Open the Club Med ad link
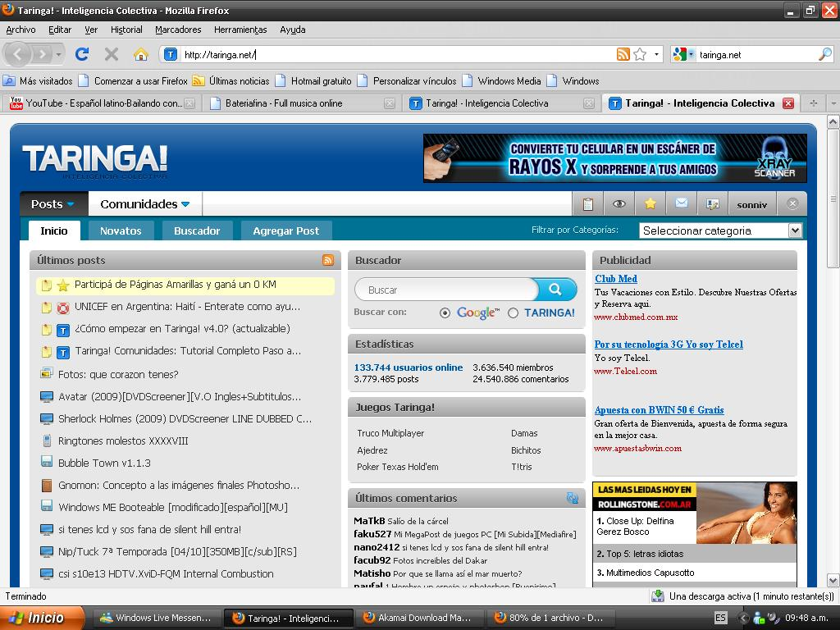This screenshot has width=840, height=630. coord(615,279)
